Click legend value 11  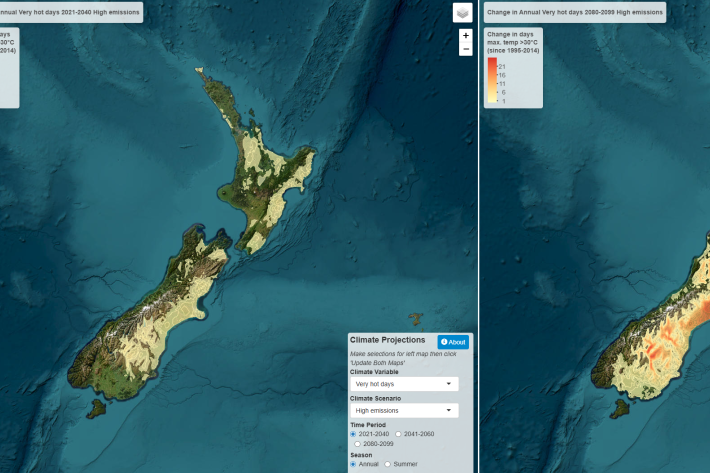point(502,84)
